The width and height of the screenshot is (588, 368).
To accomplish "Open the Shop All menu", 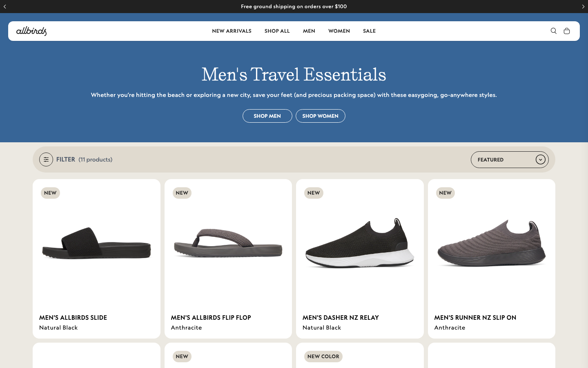I will point(277,31).
